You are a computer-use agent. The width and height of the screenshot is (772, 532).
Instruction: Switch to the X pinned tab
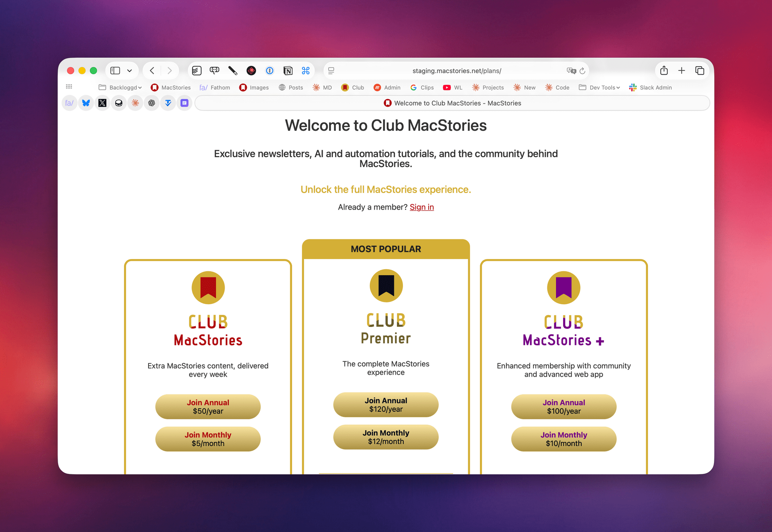(102, 103)
